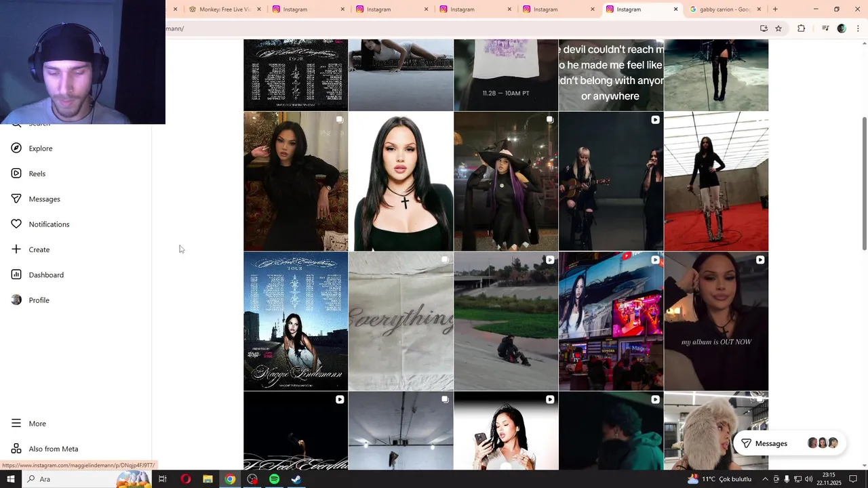
Task: Click reel icon on the guitar duet post
Action: (x=655, y=120)
